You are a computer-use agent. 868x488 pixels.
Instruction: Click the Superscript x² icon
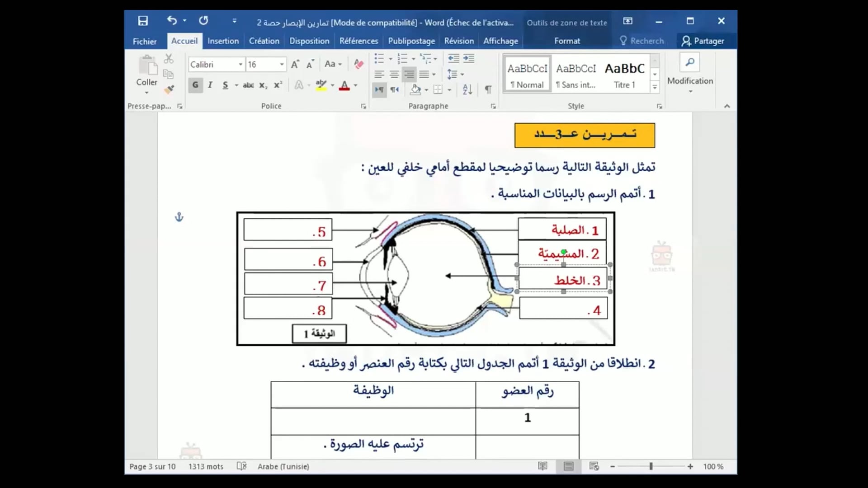(278, 85)
